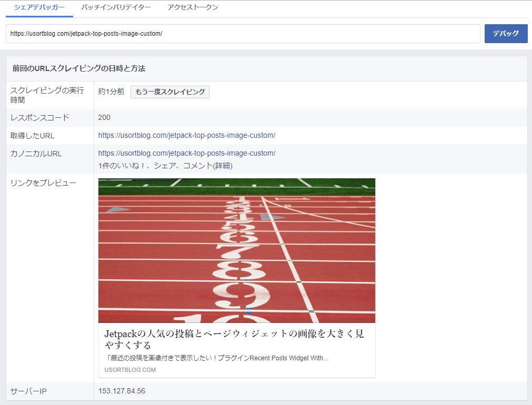Click the サーバーIP row label
The image size is (532, 405).
pos(28,391)
